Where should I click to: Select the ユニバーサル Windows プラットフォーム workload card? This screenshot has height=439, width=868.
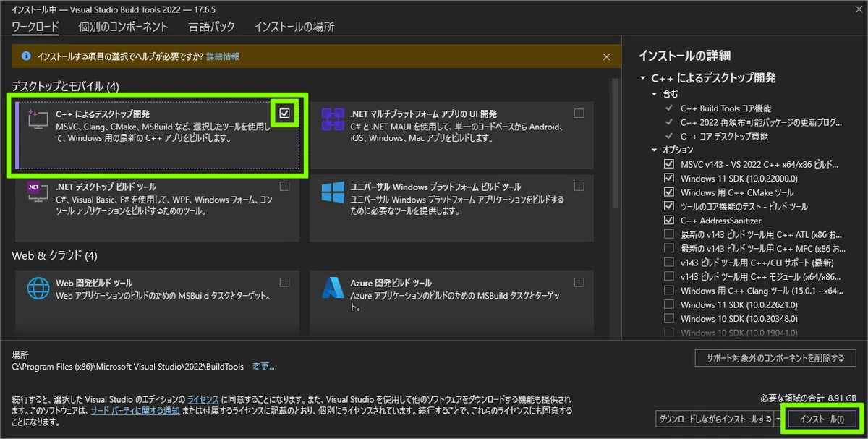point(451,208)
